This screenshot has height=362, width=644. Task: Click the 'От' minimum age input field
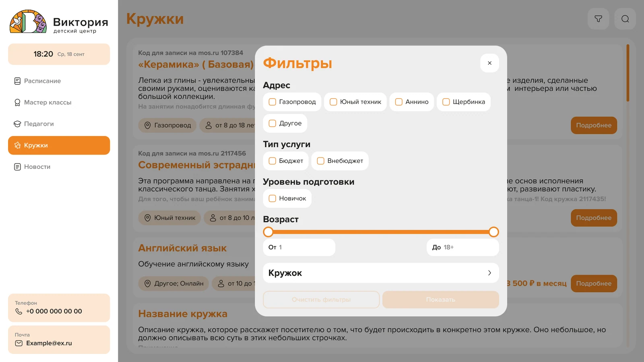pos(299,247)
